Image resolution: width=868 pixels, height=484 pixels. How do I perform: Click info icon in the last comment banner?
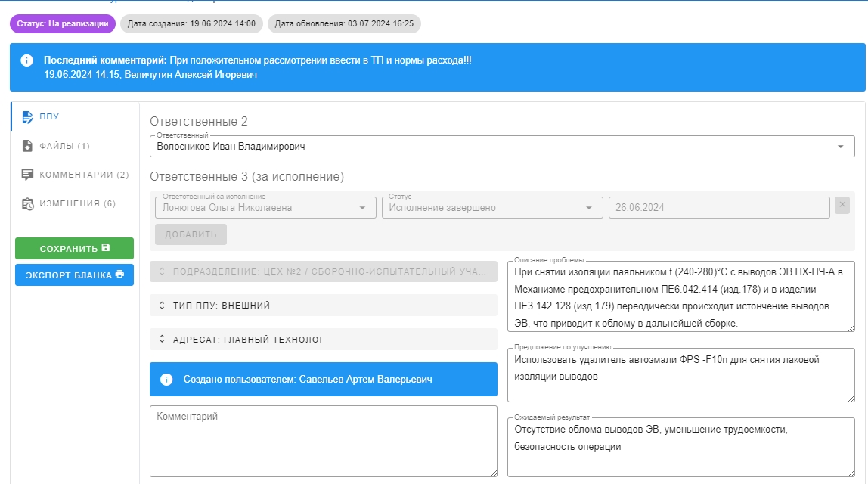pos(27,60)
